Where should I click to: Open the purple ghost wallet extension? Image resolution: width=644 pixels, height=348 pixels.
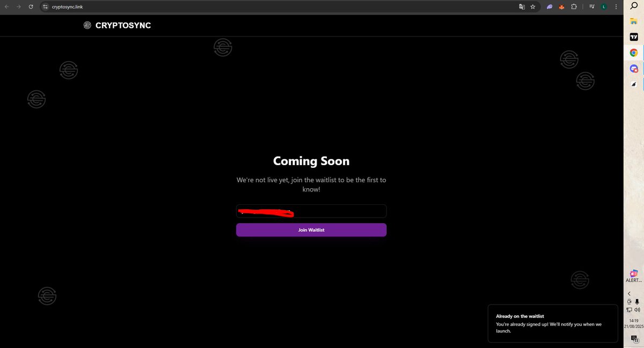pyautogui.click(x=550, y=7)
